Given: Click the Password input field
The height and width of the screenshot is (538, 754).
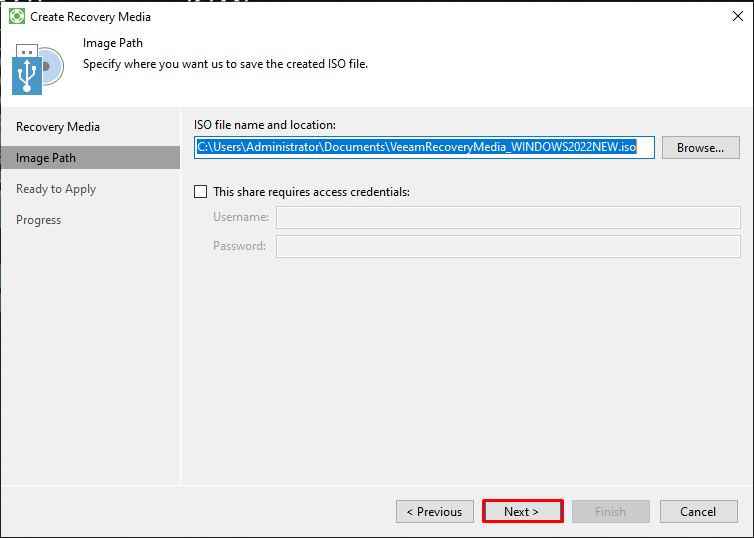Looking at the screenshot, I should 508,246.
